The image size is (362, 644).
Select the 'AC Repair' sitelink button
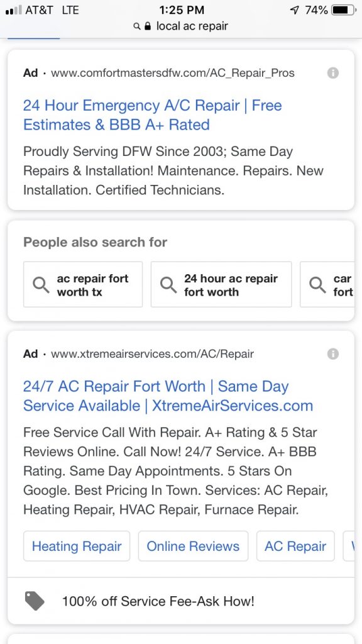[x=295, y=546]
